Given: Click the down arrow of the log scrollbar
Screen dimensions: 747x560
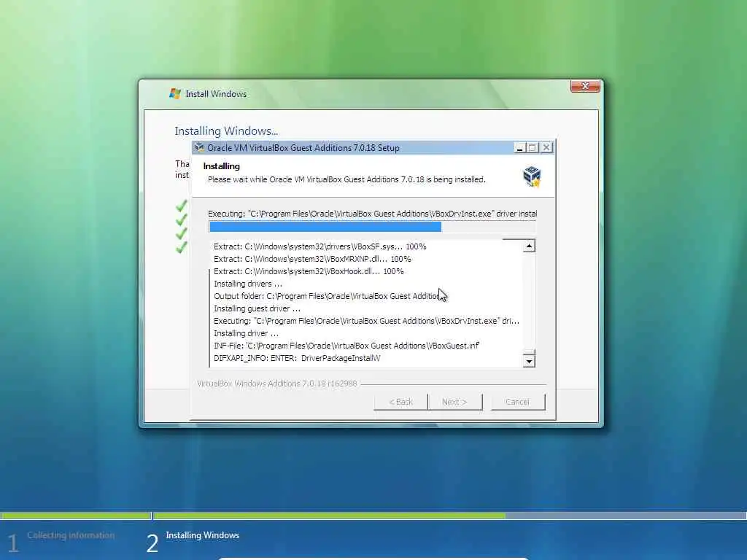Looking at the screenshot, I should pyautogui.click(x=529, y=362).
